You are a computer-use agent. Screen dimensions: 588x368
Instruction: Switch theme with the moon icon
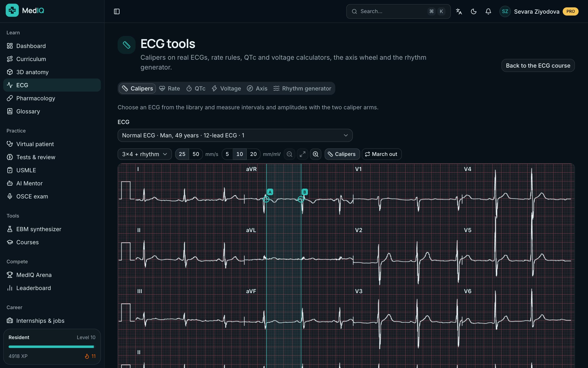tap(474, 11)
